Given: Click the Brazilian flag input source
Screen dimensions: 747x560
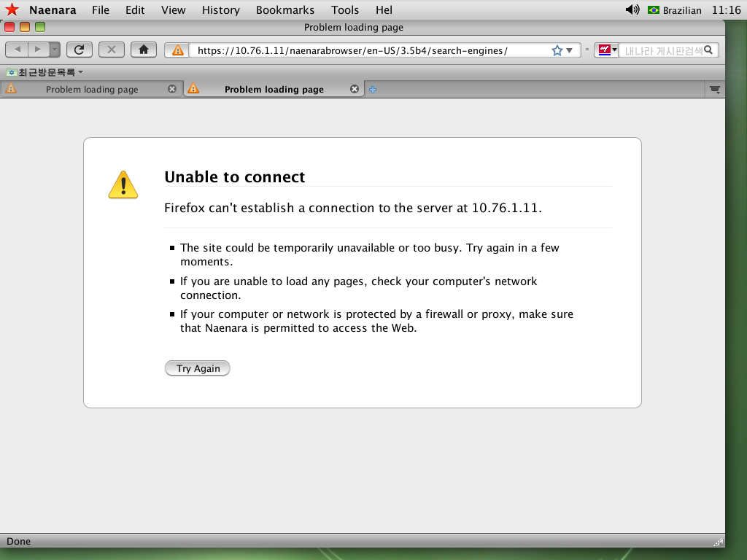Looking at the screenshot, I should (x=674, y=10).
